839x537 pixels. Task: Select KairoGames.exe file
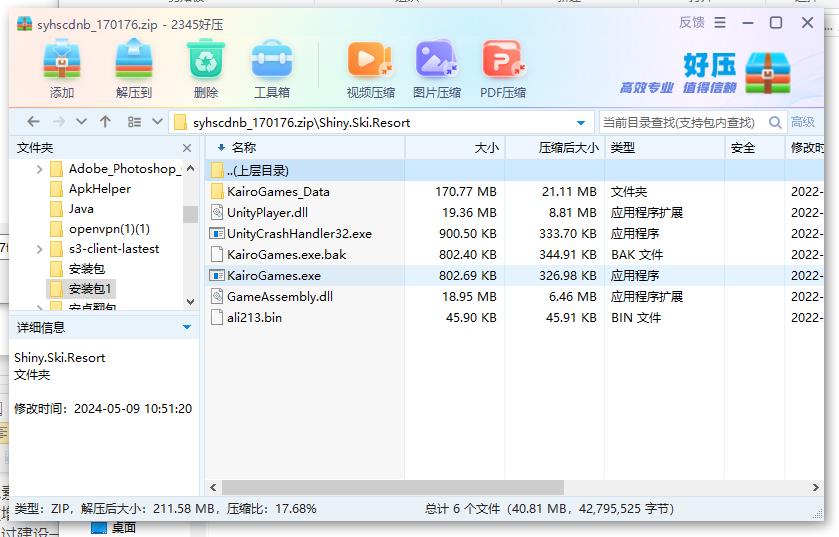point(515,275)
